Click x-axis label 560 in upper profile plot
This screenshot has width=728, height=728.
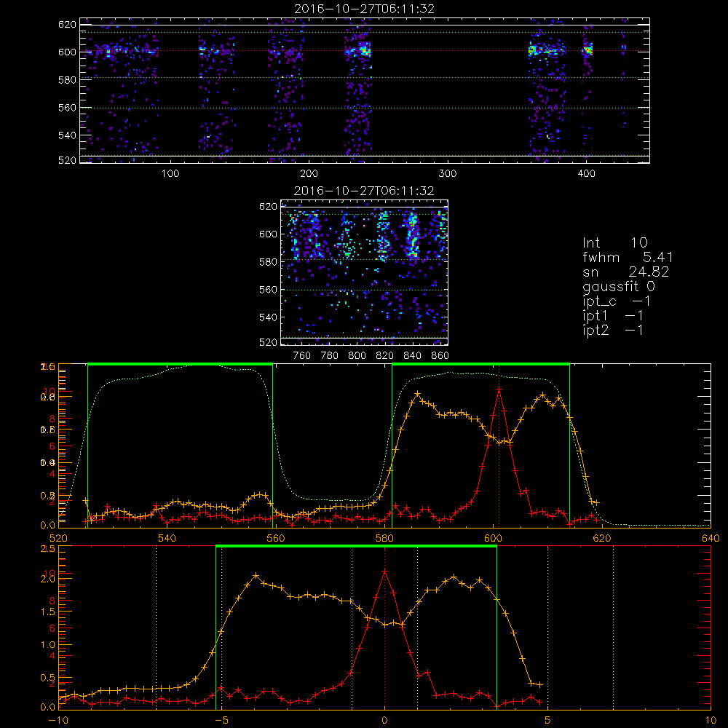click(x=276, y=538)
